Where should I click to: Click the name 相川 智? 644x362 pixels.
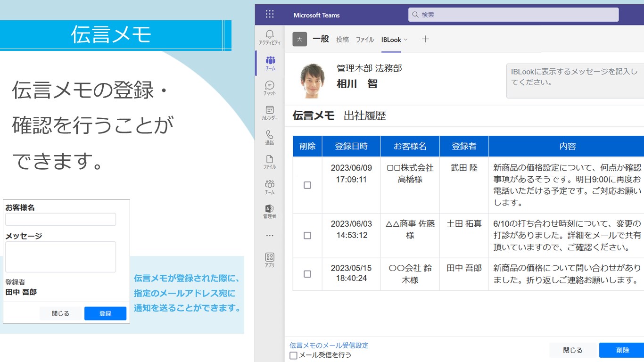pos(357,84)
